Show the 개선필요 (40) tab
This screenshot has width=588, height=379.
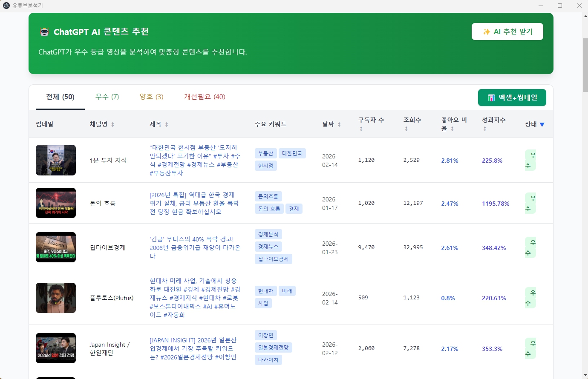coord(205,97)
